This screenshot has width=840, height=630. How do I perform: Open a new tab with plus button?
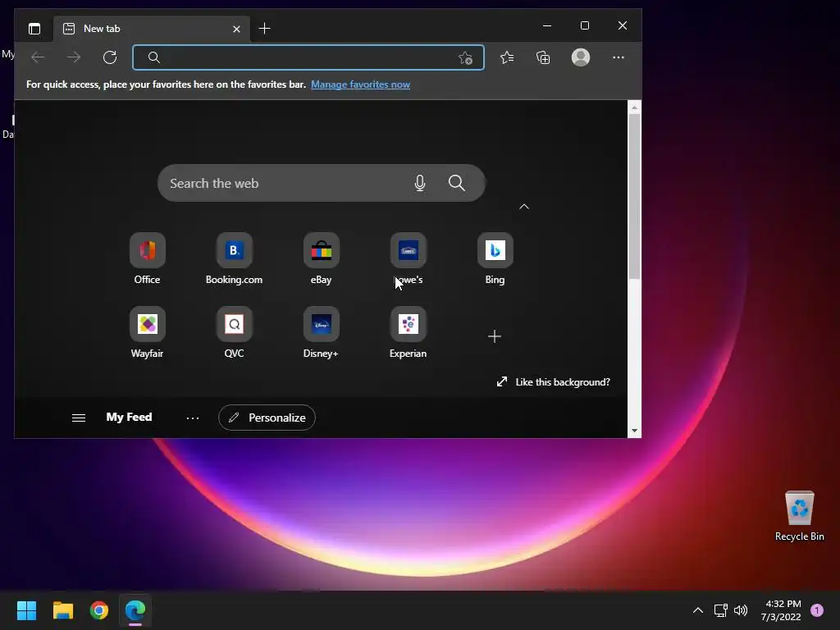click(x=265, y=29)
